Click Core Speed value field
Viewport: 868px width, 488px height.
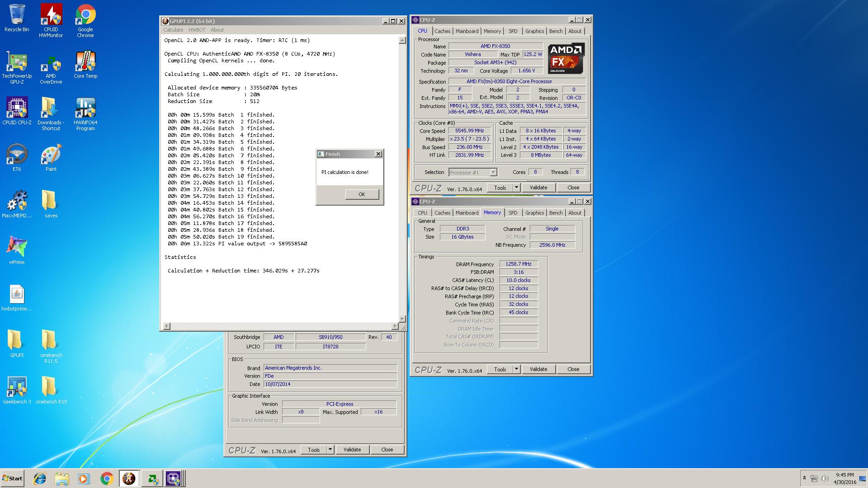click(x=469, y=131)
